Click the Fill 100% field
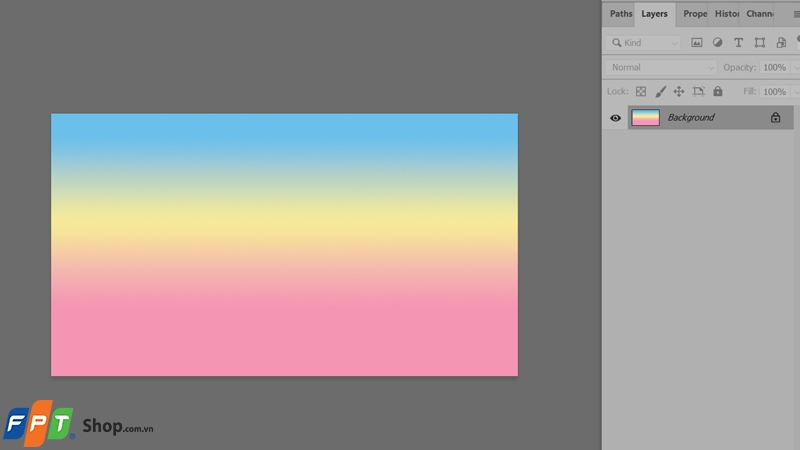The height and width of the screenshot is (450, 800). point(774,92)
